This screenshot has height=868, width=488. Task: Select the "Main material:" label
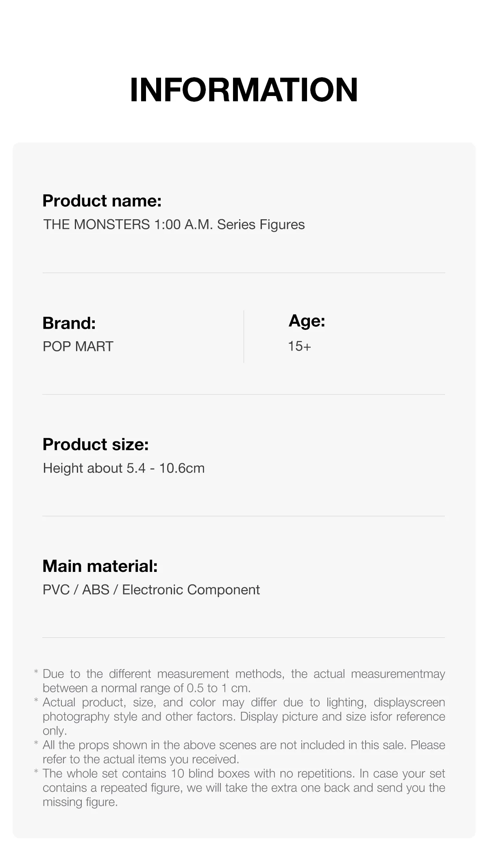pyautogui.click(x=100, y=566)
